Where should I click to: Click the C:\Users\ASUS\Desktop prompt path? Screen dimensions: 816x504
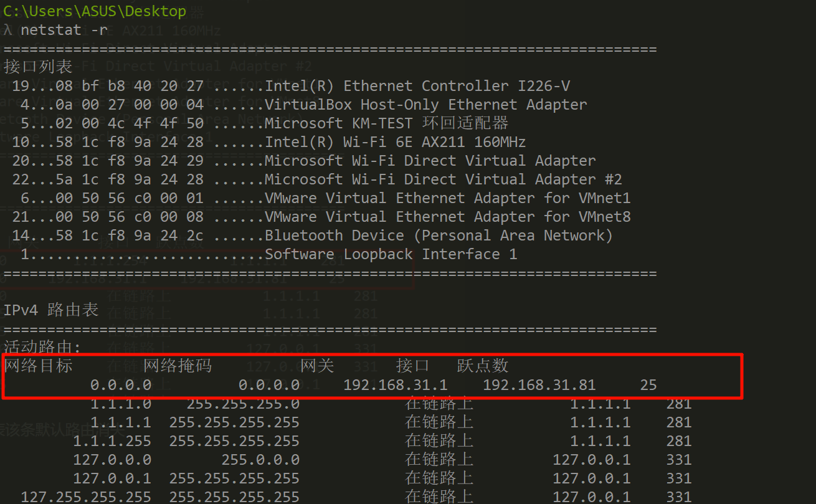[95, 11]
